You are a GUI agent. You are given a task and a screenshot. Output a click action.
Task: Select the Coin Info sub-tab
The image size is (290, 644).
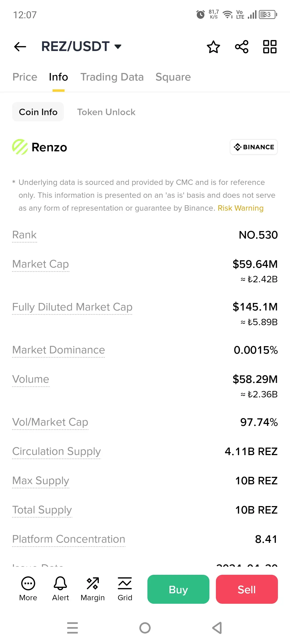[38, 112]
